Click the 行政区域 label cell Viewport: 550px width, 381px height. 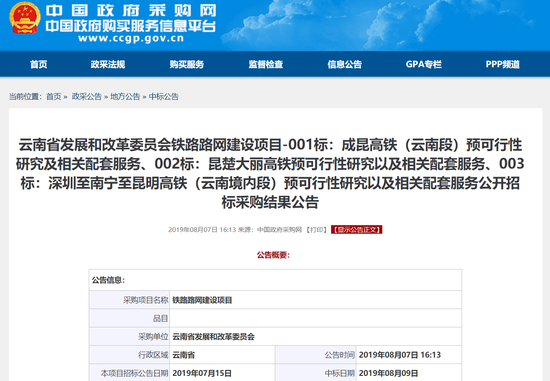pyautogui.click(x=129, y=355)
